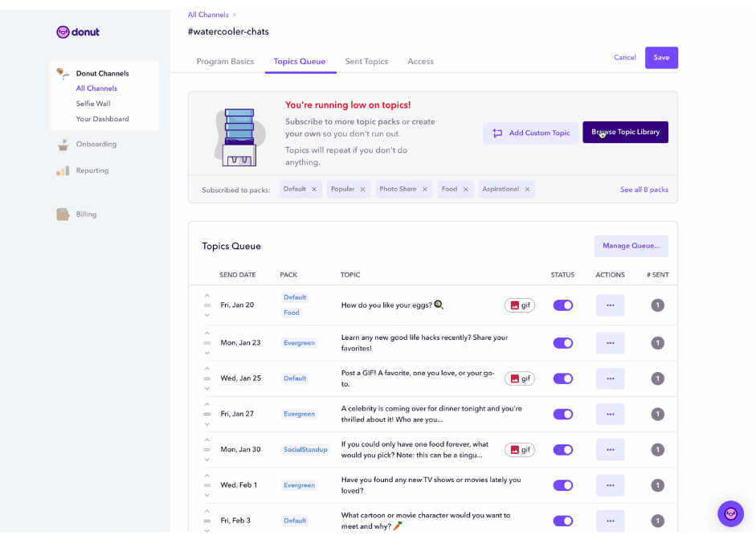Remove the Popular pack with its X

tap(362, 190)
